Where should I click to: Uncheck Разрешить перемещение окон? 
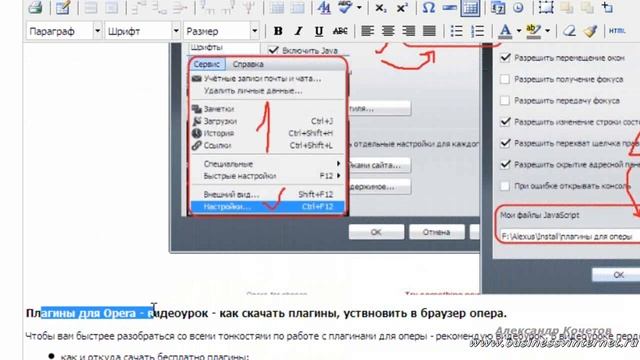[x=505, y=58]
